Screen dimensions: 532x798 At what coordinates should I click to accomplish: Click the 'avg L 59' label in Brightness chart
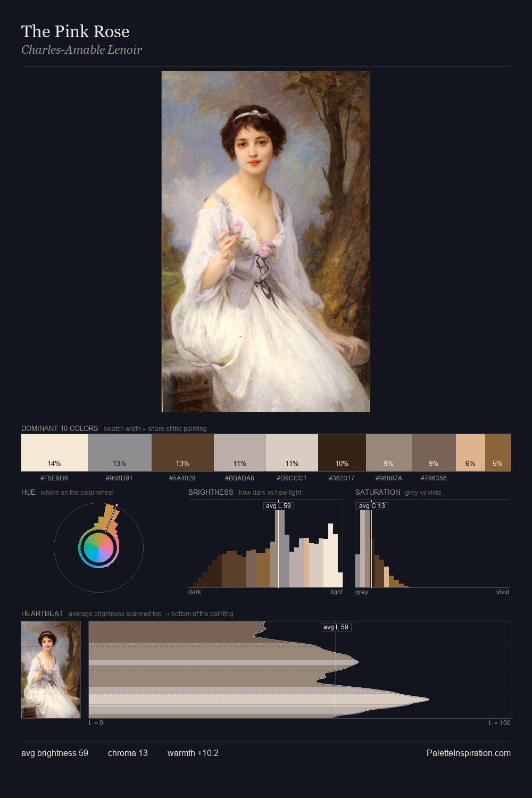279,506
